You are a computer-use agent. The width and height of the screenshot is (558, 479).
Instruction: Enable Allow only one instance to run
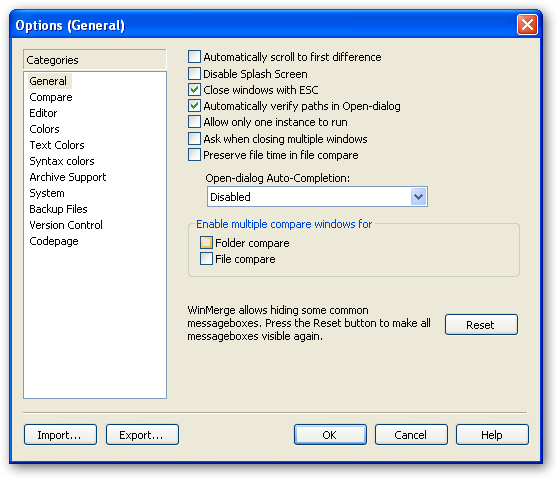click(194, 122)
